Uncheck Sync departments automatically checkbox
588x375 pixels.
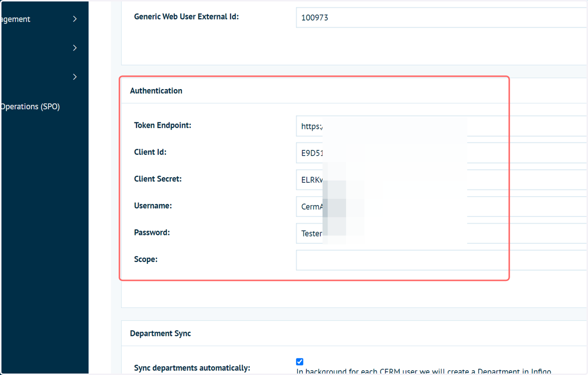point(300,362)
